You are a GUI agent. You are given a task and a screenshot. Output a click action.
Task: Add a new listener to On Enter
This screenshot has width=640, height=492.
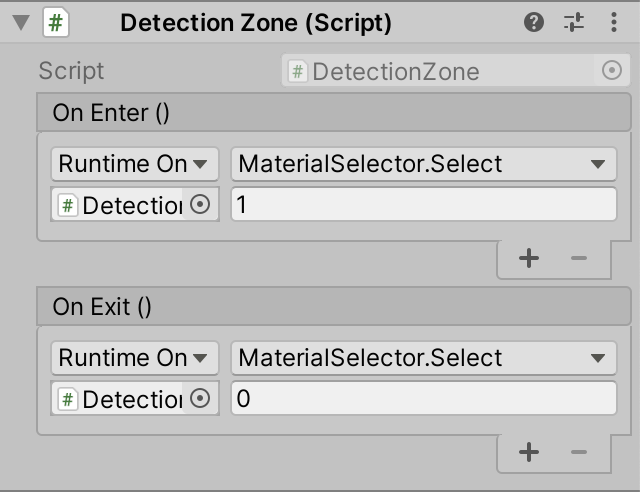529,258
